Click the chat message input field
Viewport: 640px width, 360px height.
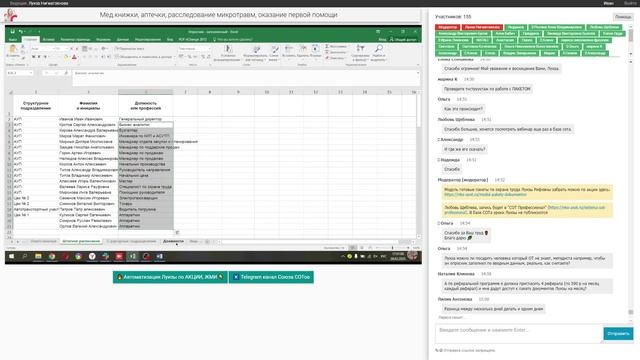coord(519,333)
